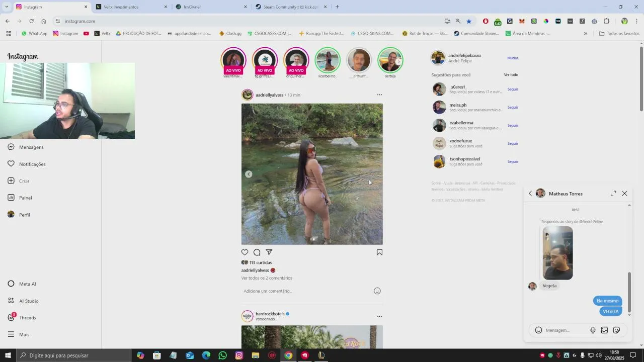Share post using paper plane icon
The image size is (644, 362).
(x=269, y=252)
